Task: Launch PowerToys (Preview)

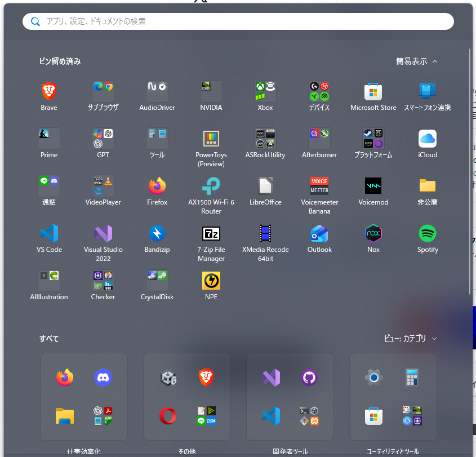Action: click(211, 139)
